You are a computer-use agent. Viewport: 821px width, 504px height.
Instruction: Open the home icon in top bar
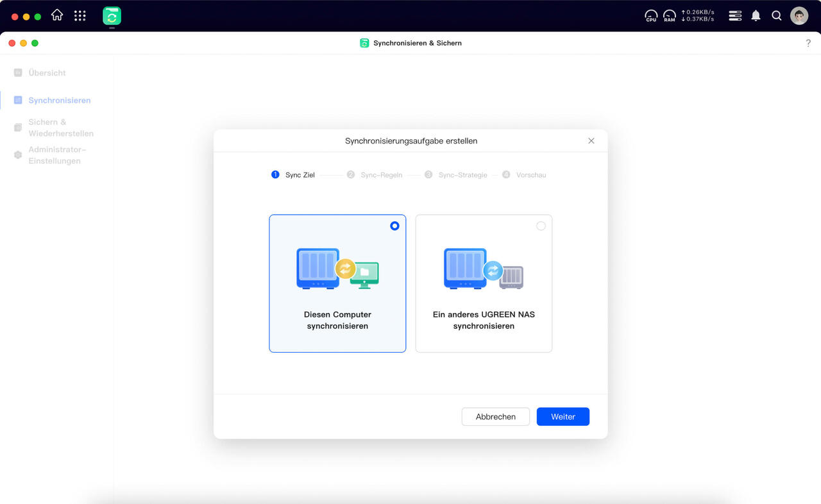57,15
